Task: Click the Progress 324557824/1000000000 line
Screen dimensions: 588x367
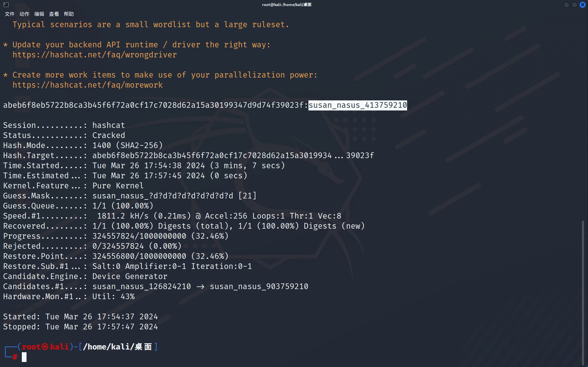Action: click(x=116, y=236)
